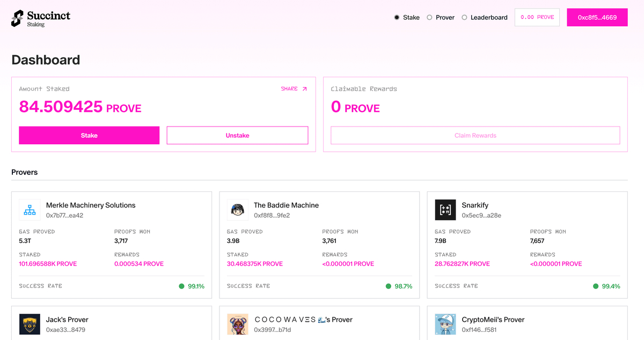
Task: Open CryptoMeii's Prover name
Action: tap(493, 320)
